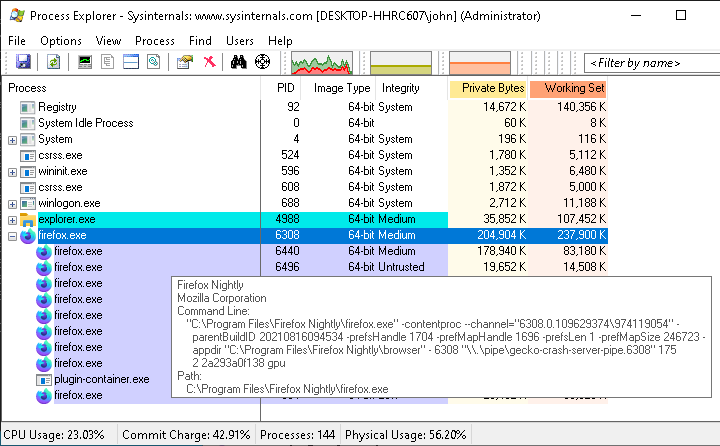Click the crosshair Find Window's Process icon
Screen dimensions: 720x446
point(263,62)
